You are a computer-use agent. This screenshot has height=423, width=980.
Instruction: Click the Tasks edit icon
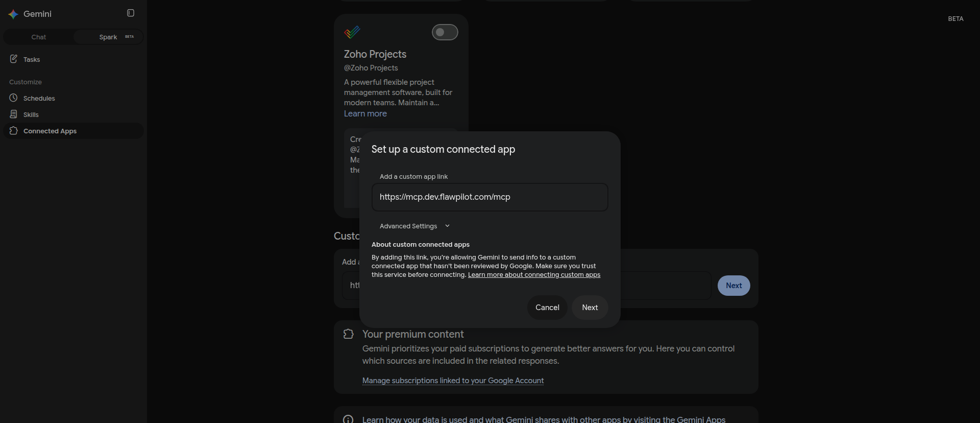pos(14,59)
